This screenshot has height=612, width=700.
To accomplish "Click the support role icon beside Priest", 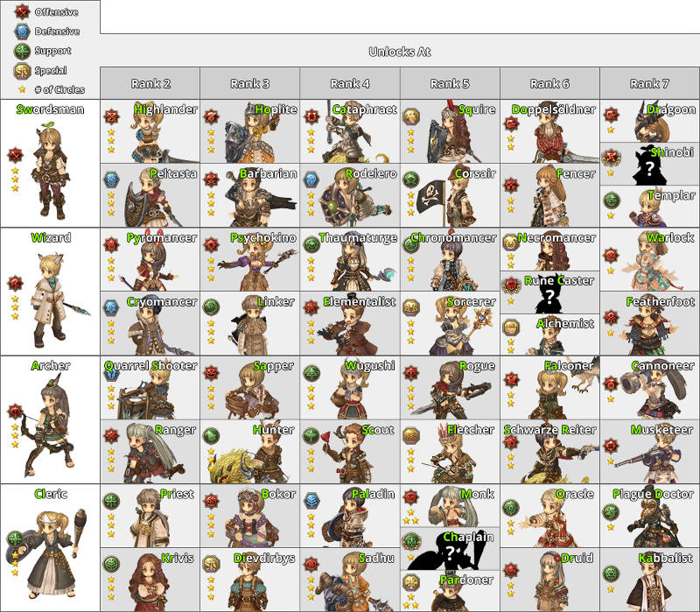I will point(111,501).
